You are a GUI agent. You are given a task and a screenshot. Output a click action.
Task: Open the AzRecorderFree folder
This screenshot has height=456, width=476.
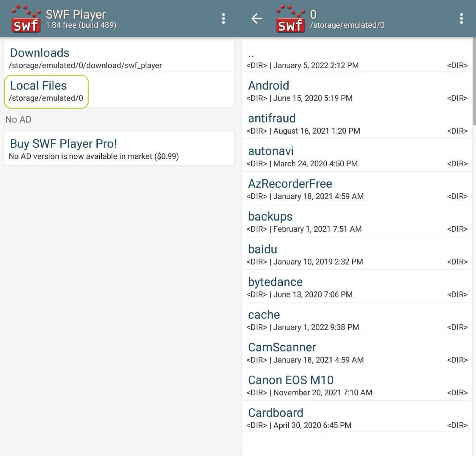[357, 188]
